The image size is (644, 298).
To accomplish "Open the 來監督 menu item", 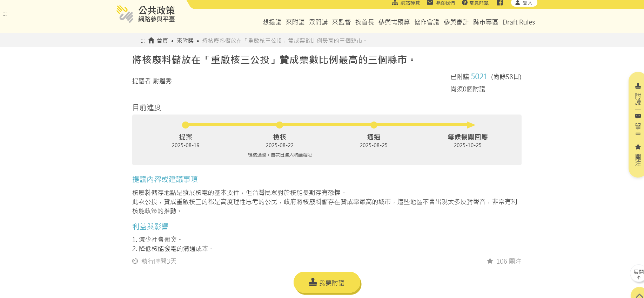I will tap(341, 22).
